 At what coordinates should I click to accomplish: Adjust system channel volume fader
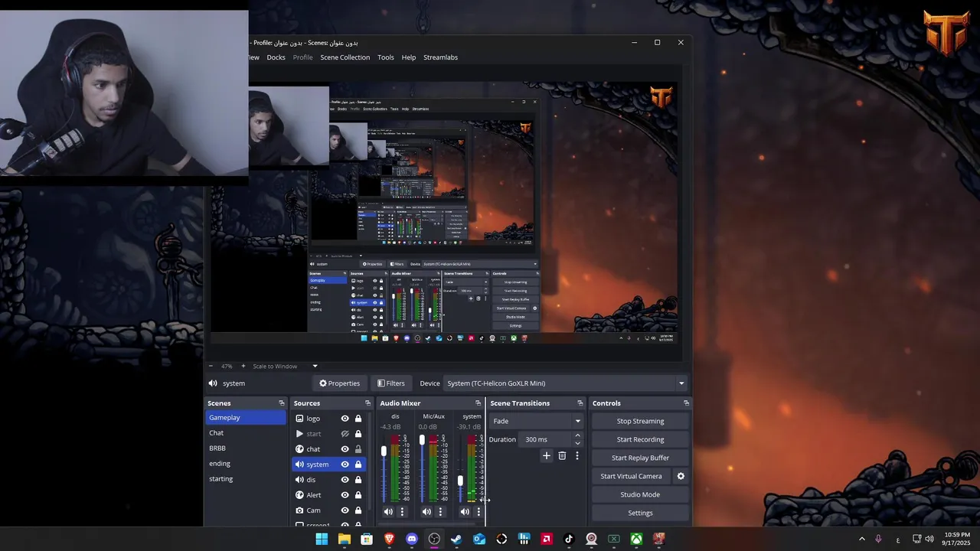click(x=460, y=481)
